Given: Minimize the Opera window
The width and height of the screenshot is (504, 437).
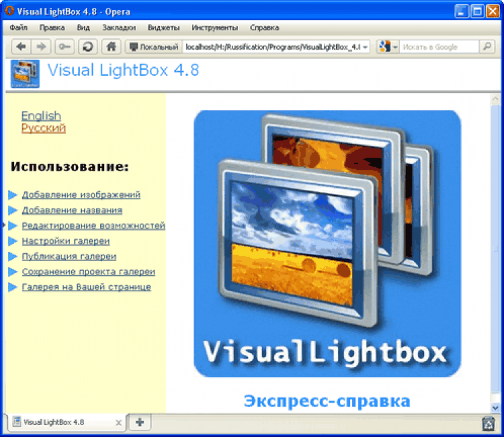Looking at the screenshot, I should (462, 11).
